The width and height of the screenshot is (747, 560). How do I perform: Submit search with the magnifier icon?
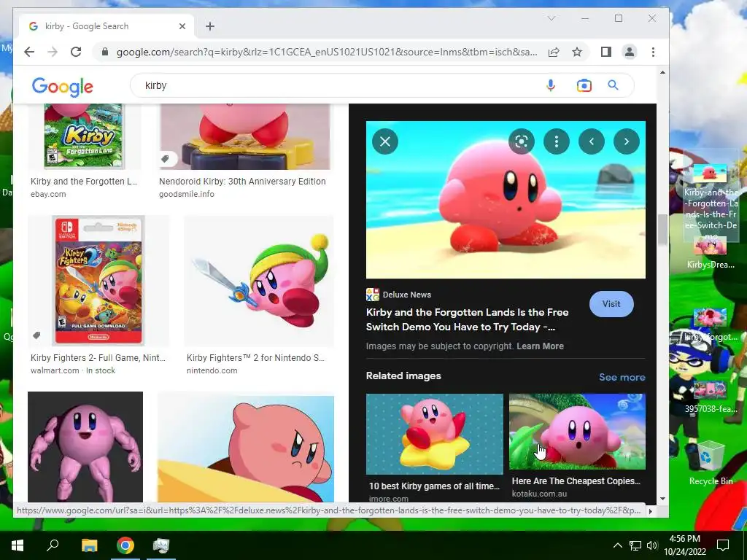coord(613,85)
